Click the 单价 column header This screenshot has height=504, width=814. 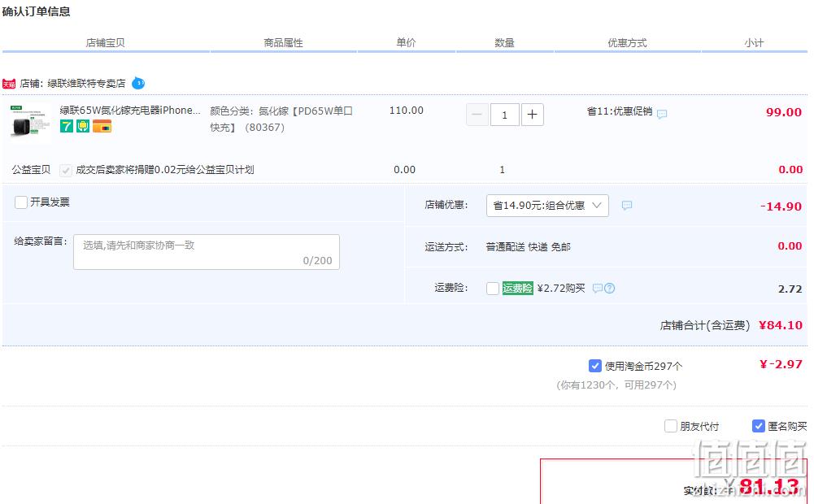(406, 42)
